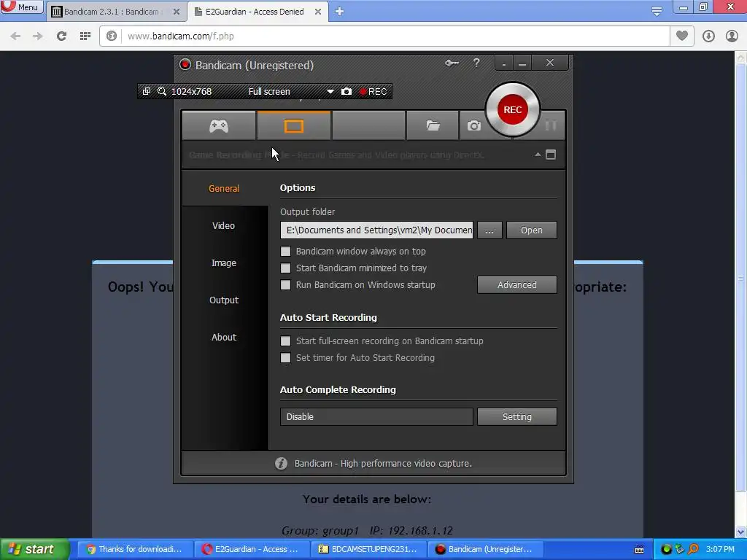Viewport: 747px width, 560px height.
Task: Click the blank third mode tab in Bandicam
Action: (x=368, y=125)
